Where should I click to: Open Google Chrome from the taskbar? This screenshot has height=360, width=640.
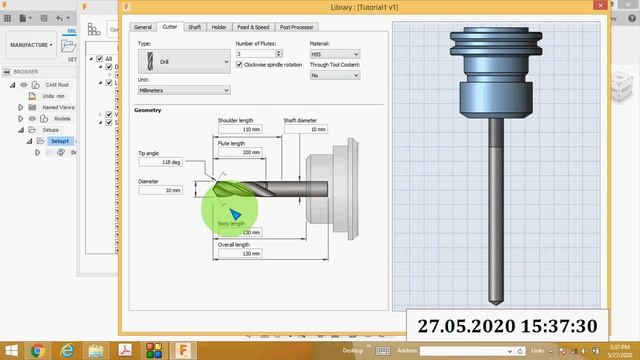coord(38,351)
